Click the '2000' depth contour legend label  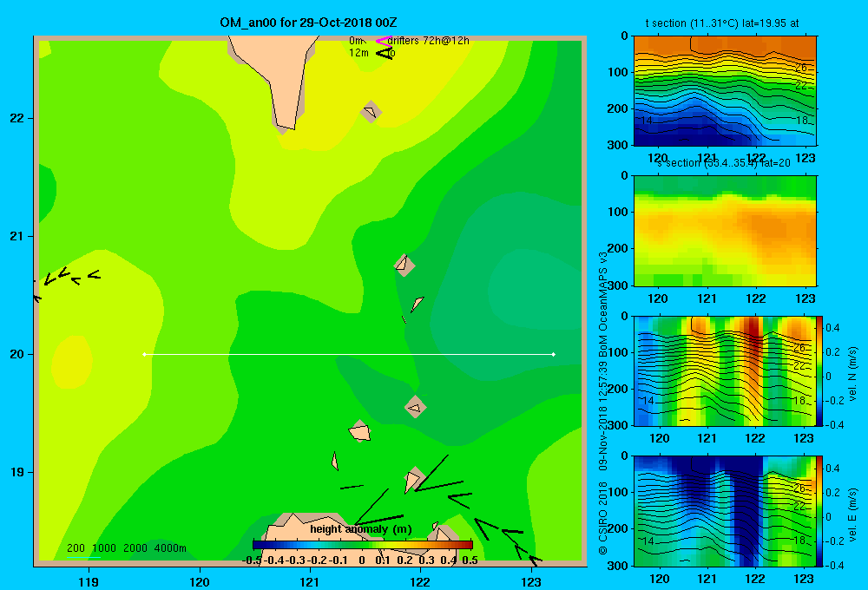tap(135, 548)
